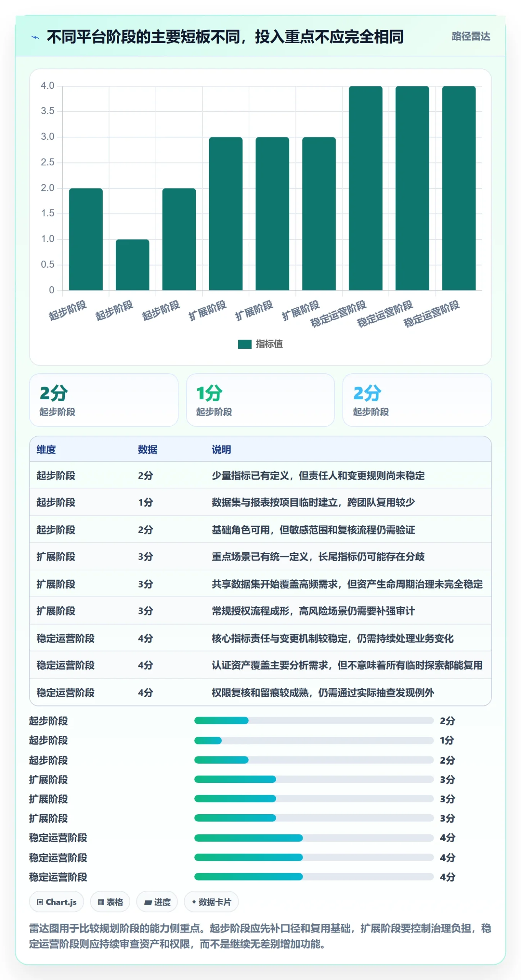
Task: Open the 数据卡片 chip
Action: point(211,902)
